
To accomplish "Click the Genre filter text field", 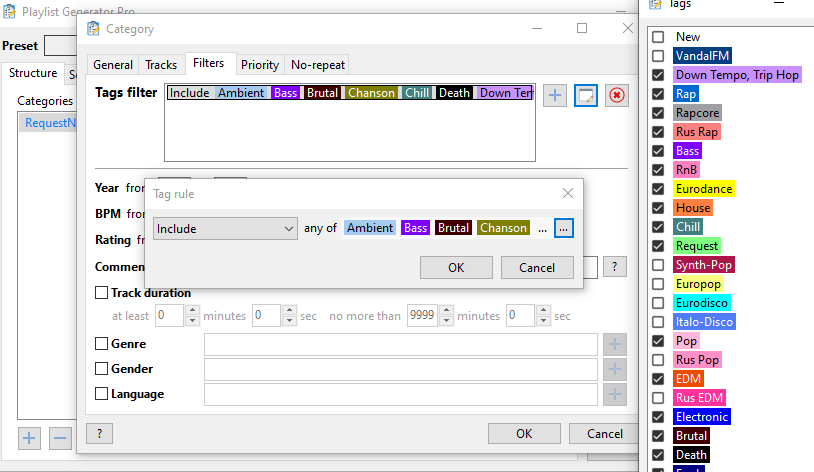I will tap(401, 344).
